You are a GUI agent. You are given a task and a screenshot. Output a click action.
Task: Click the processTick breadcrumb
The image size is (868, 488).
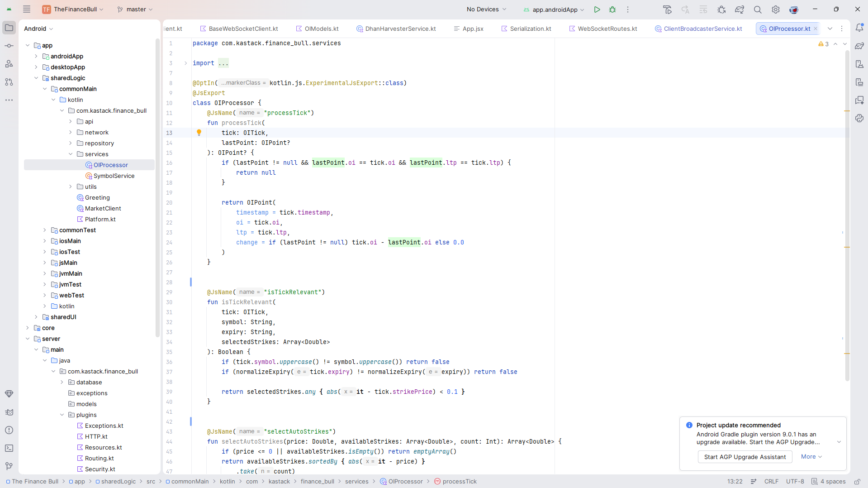tap(455, 482)
